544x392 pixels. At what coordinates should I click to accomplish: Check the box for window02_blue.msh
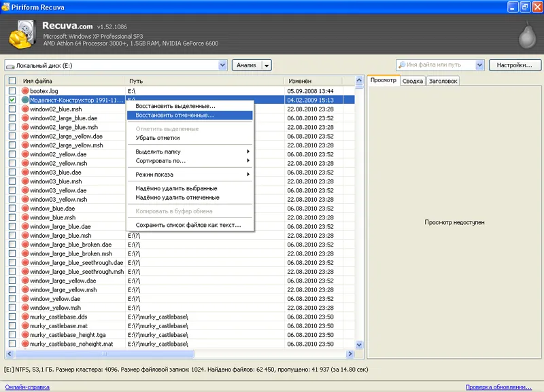click(12, 109)
